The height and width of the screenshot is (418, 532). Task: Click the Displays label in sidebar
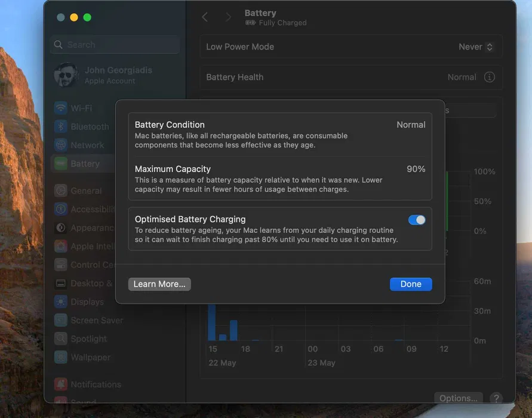(x=87, y=302)
